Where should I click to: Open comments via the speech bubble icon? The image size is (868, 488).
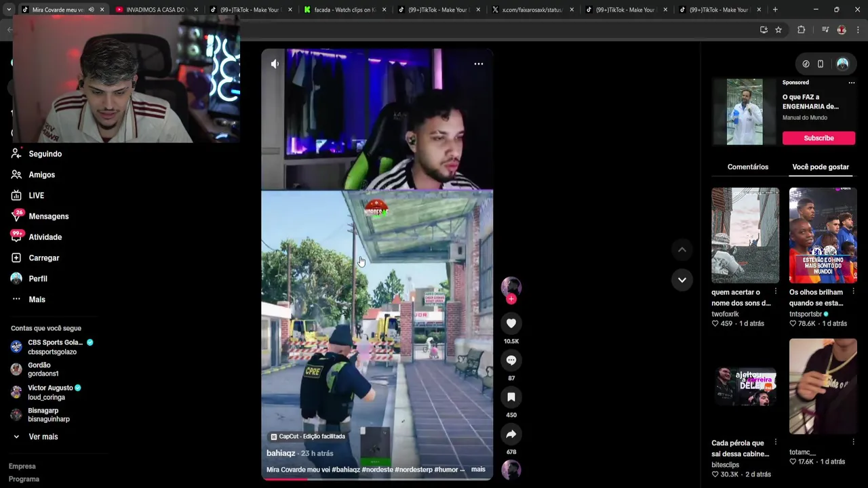511,360
